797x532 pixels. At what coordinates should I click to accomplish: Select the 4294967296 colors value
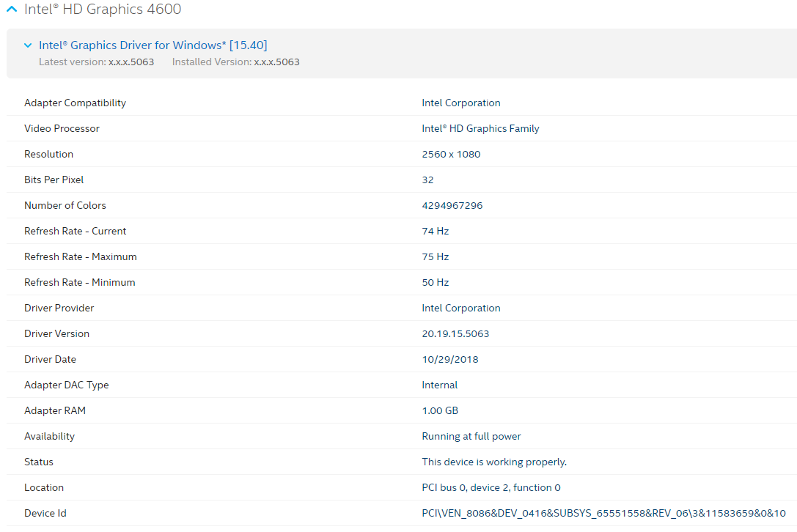452,205
